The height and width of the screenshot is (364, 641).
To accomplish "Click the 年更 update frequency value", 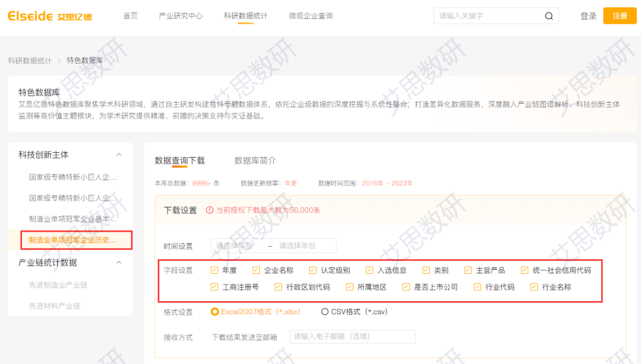I will point(291,183).
